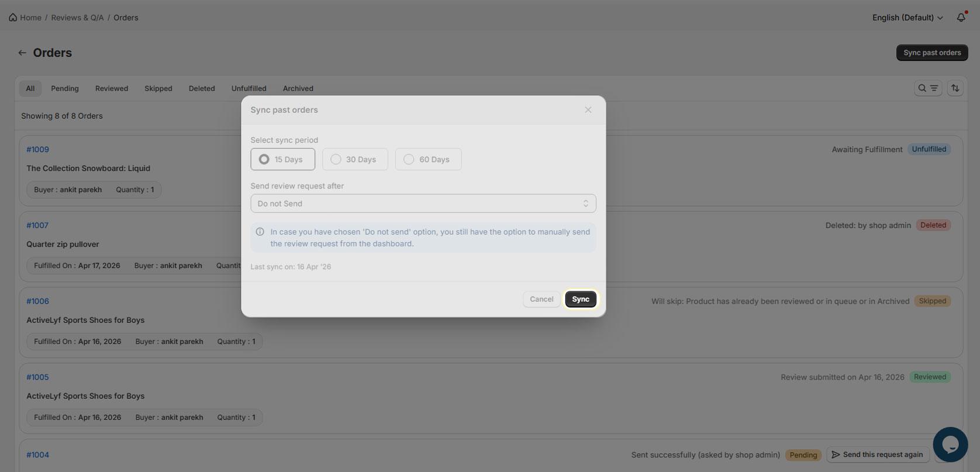The height and width of the screenshot is (472, 980).
Task: Click Cancel in the dialog
Action: [x=541, y=299]
